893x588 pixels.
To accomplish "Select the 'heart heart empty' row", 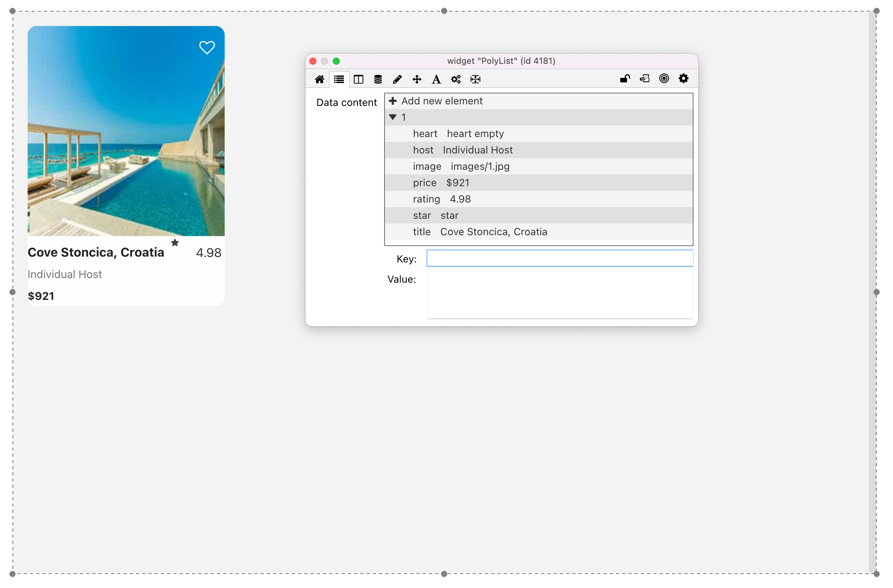I will pos(458,134).
